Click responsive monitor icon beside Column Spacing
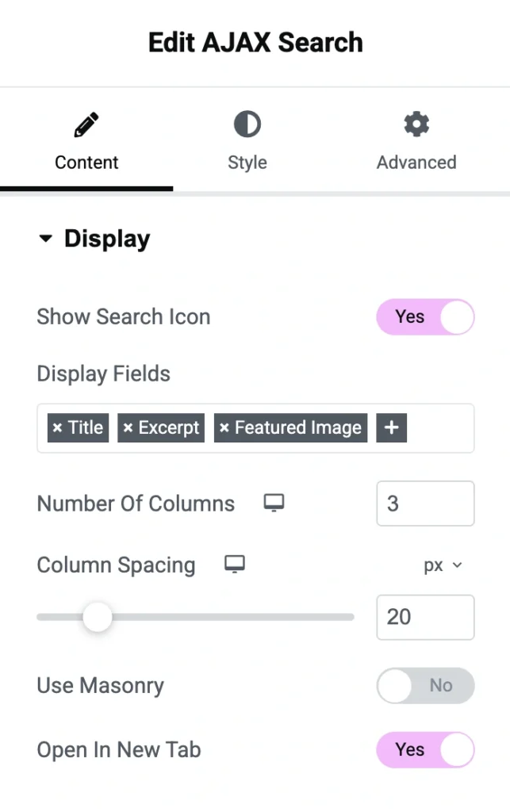 coord(234,564)
